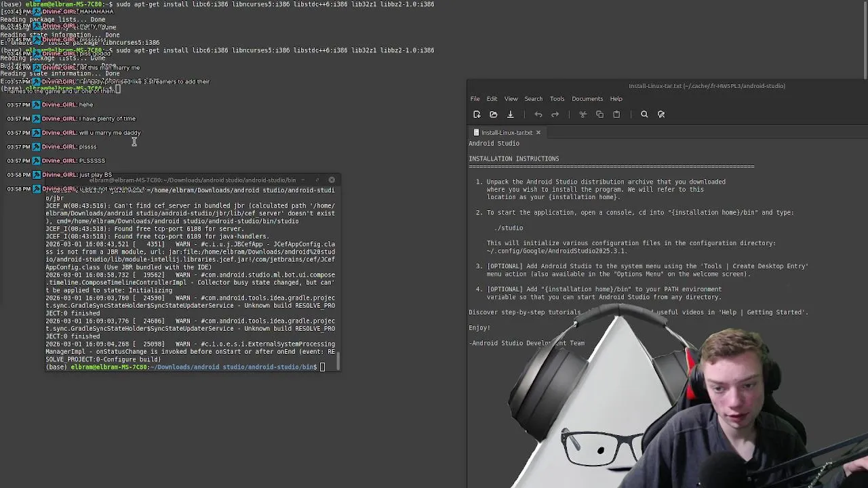This screenshot has height=488, width=868.
Task: Click chat message 'just play BS'
Action: click(96, 175)
